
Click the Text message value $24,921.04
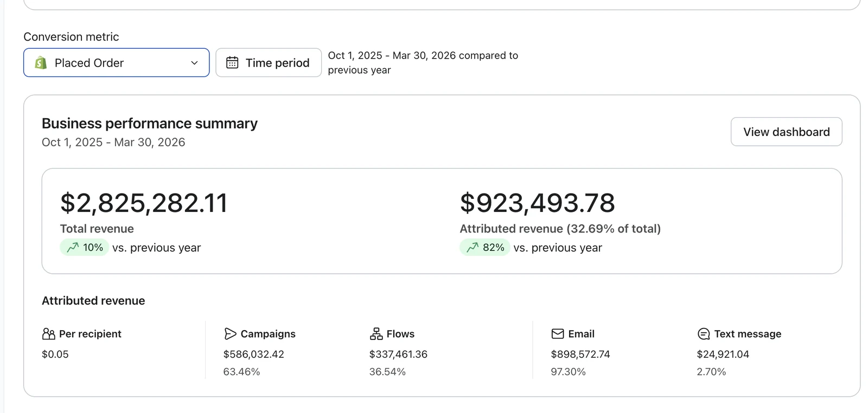pyautogui.click(x=723, y=354)
